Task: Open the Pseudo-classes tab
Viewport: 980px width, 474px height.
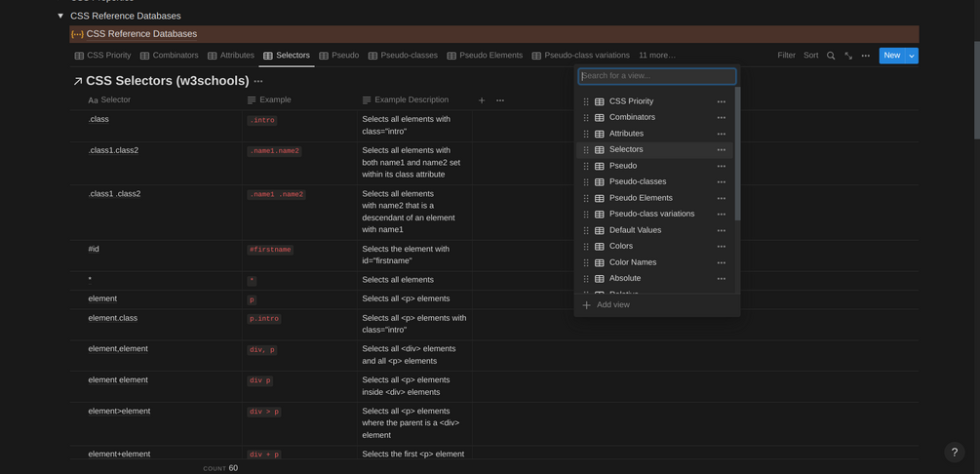Action: coord(403,55)
